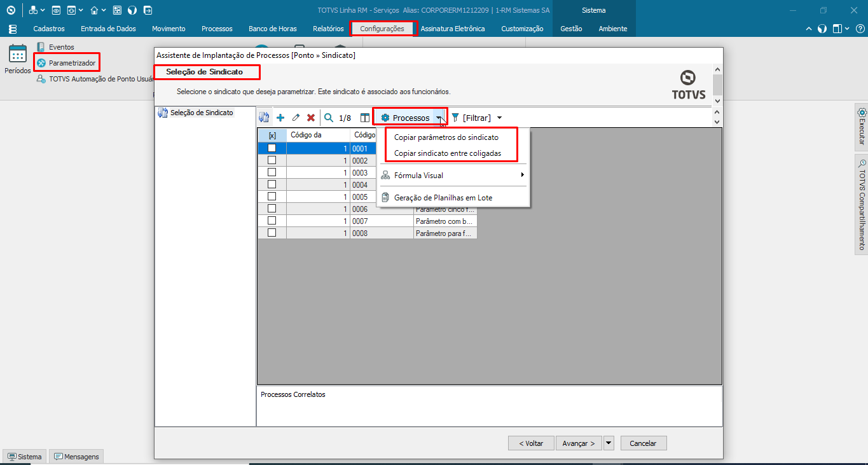Click the TOTVS logo in the title bar
Screen dimensions: 868x465
pyautogui.click(x=11, y=10)
